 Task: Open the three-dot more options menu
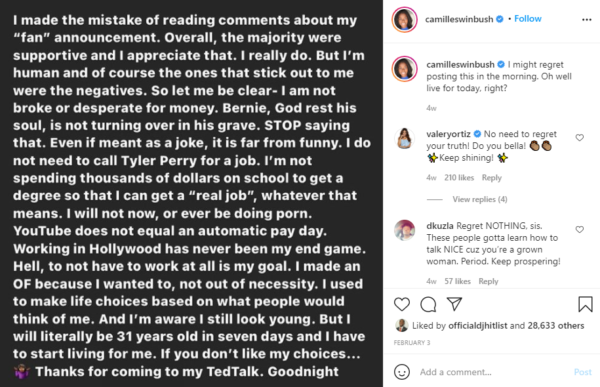point(587,20)
